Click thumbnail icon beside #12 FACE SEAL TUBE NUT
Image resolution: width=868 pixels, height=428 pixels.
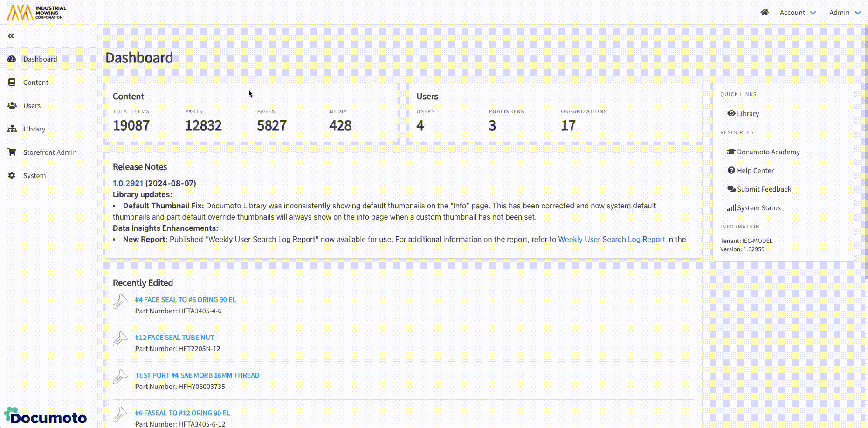tap(120, 339)
